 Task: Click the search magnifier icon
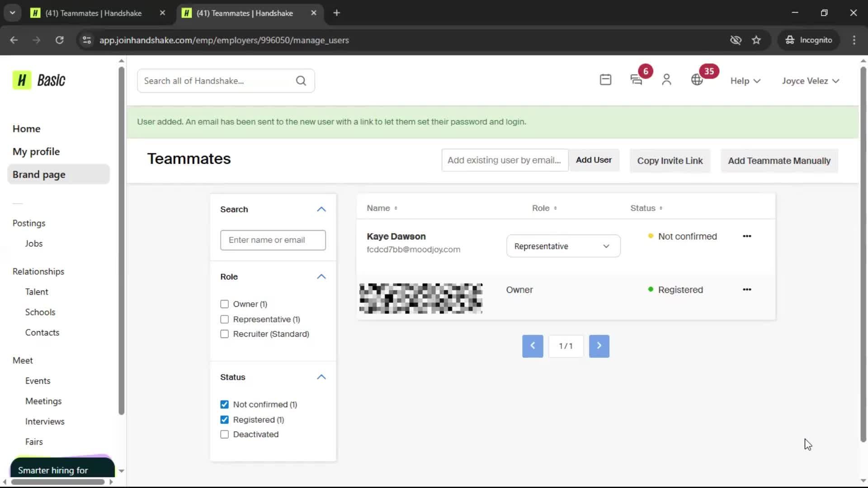pyautogui.click(x=301, y=81)
